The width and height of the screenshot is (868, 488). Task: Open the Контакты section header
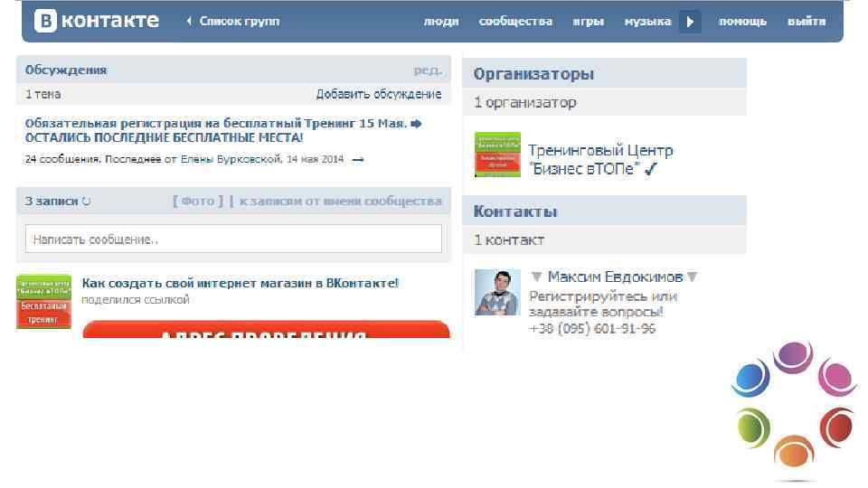514,211
